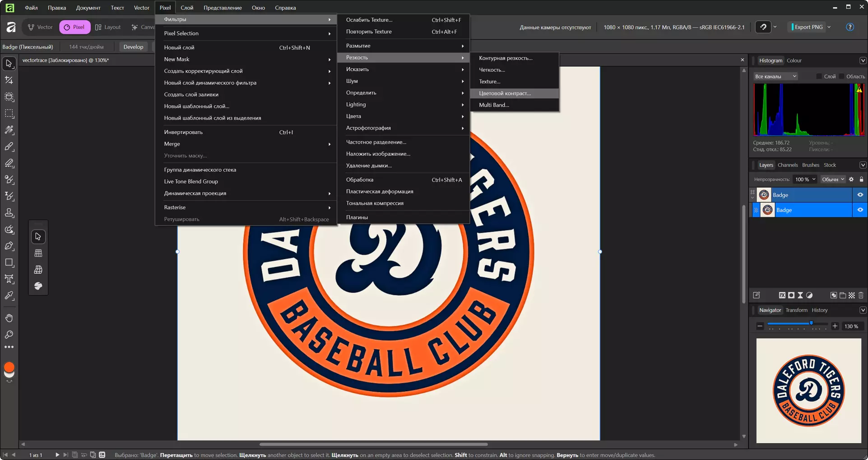The image size is (868, 460).
Task: Click the layer lock icon
Action: coord(861,179)
